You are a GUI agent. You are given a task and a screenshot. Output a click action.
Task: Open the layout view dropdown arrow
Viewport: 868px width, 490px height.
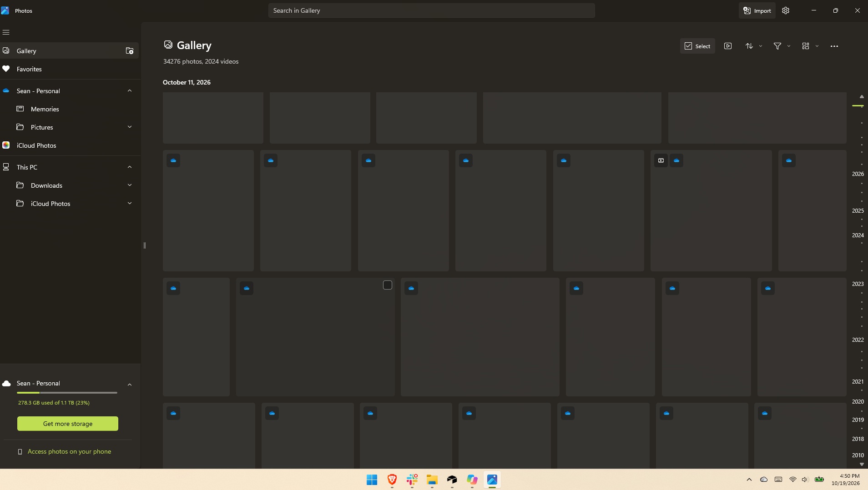click(817, 46)
